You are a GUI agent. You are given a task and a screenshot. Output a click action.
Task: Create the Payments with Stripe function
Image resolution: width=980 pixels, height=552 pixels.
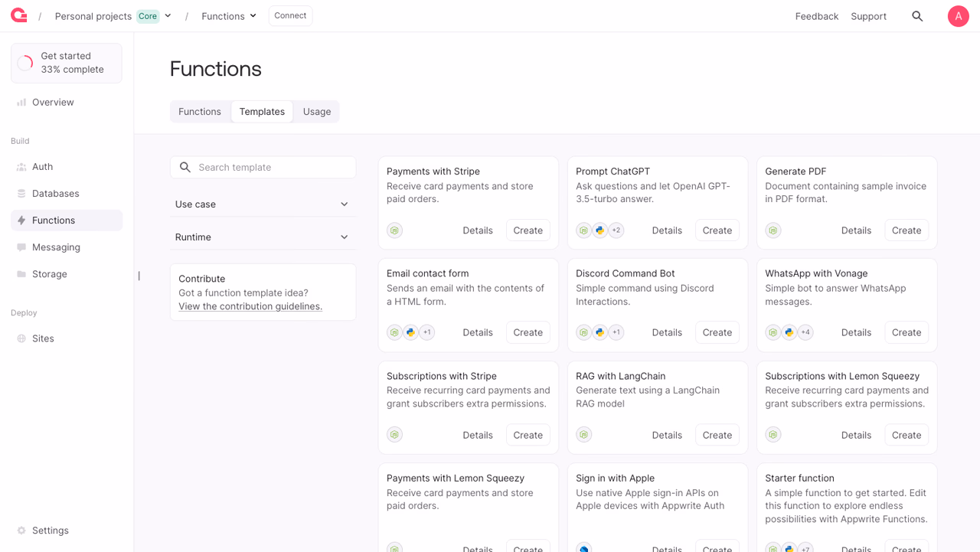point(528,230)
